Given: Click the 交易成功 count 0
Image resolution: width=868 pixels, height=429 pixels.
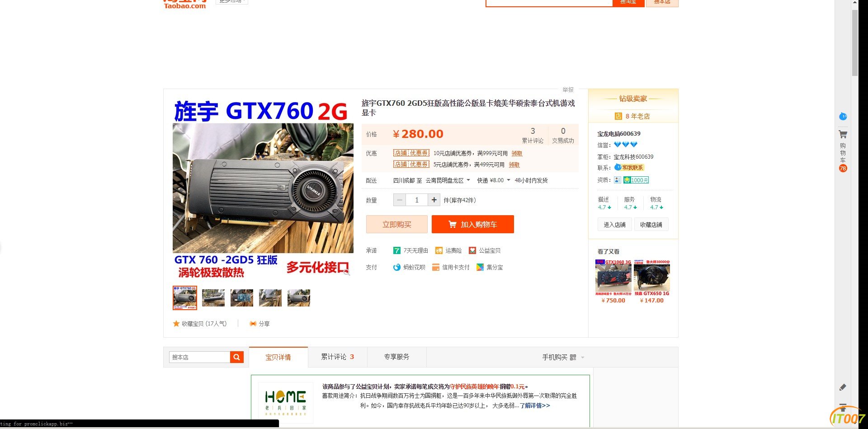Looking at the screenshot, I should pyautogui.click(x=563, y=135).
